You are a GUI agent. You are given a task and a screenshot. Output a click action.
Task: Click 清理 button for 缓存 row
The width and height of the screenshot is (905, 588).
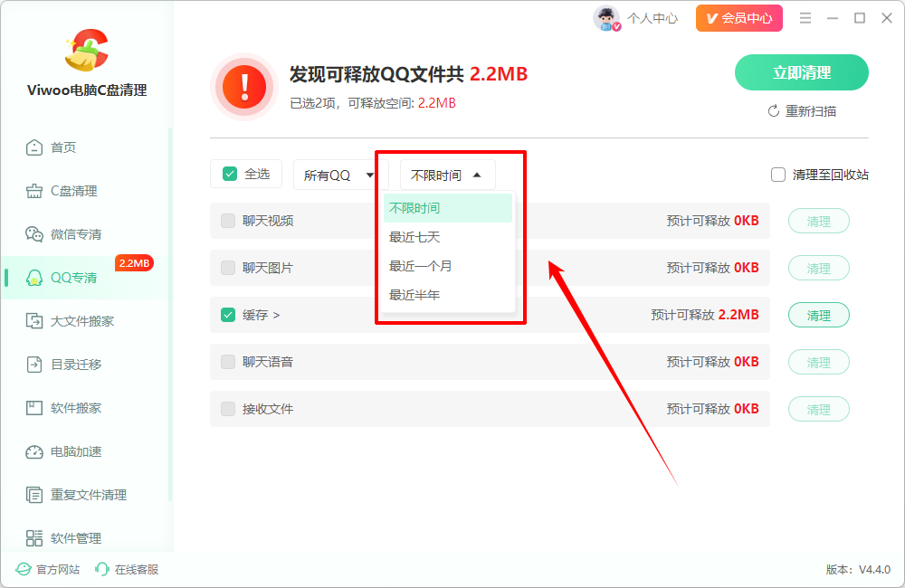(x=818, y=315)
